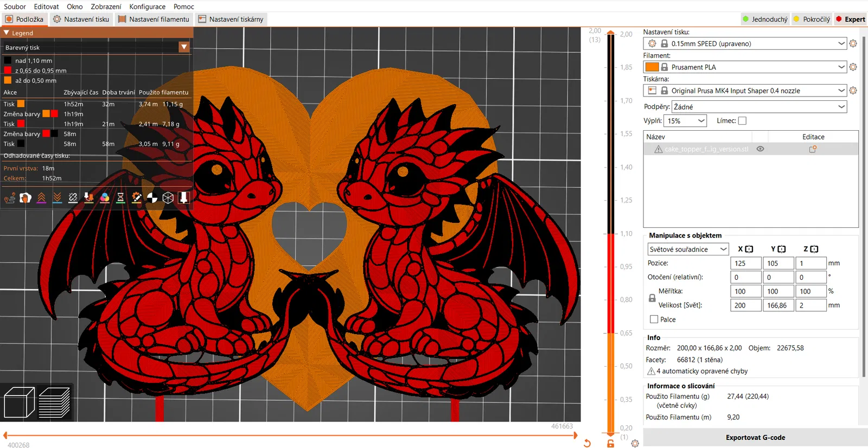This screenshot has width=868, height=448.
Task: Open the Konfigurace menu
Action: (x=148, y=7)
